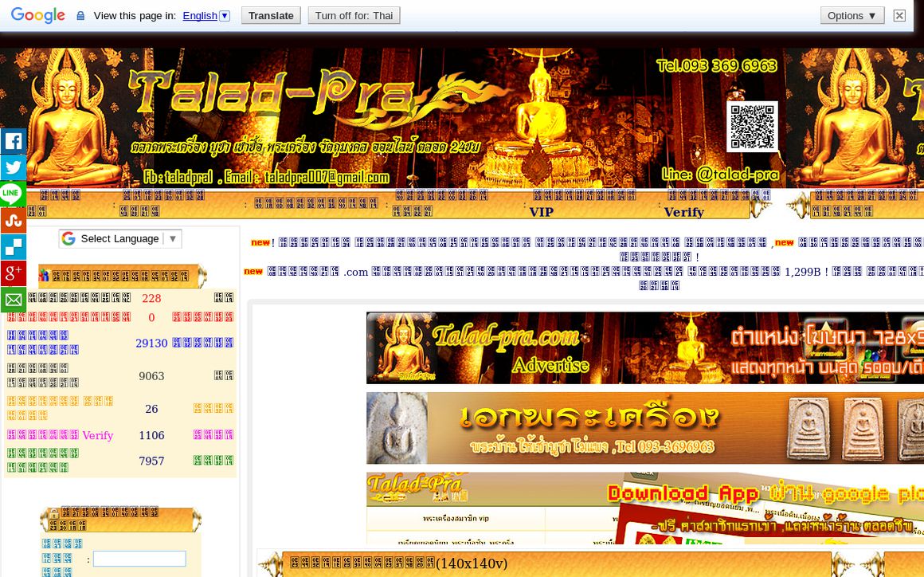Open the Verify menu item
The height and width of the screenshot is (577, 924).
click(683, 212)
